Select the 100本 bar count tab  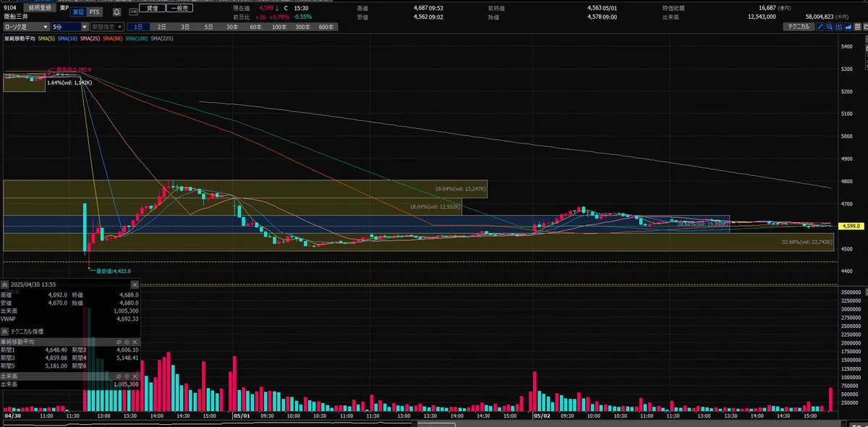point(279,27)
